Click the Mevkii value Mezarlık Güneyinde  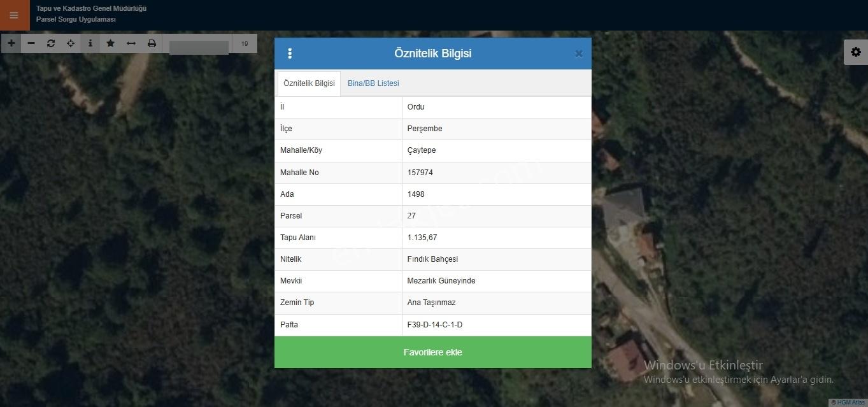441,281
